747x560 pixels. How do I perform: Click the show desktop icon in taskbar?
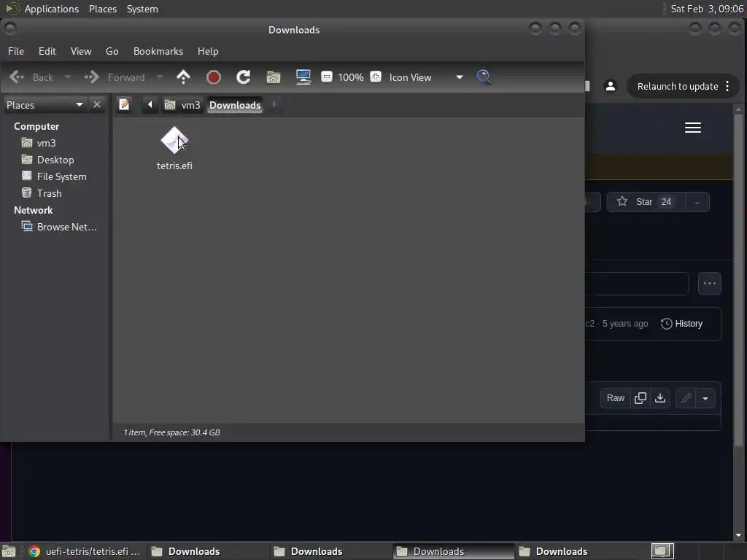tap(9, 551)
